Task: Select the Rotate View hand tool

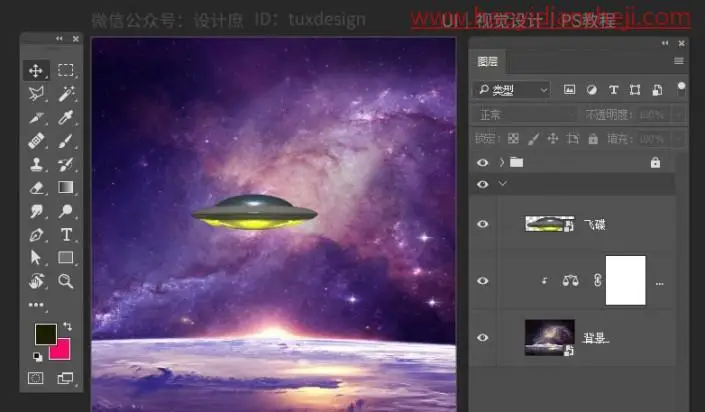Action: point(36,281)
